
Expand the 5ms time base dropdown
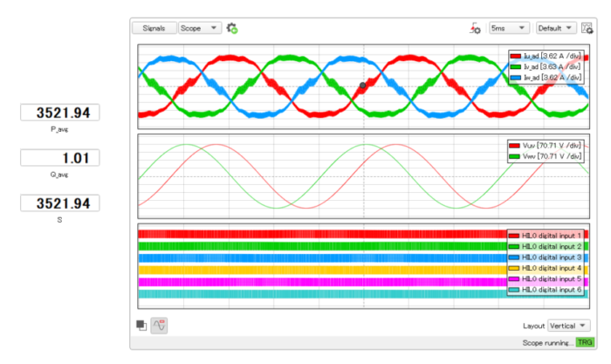coord(509,28)
